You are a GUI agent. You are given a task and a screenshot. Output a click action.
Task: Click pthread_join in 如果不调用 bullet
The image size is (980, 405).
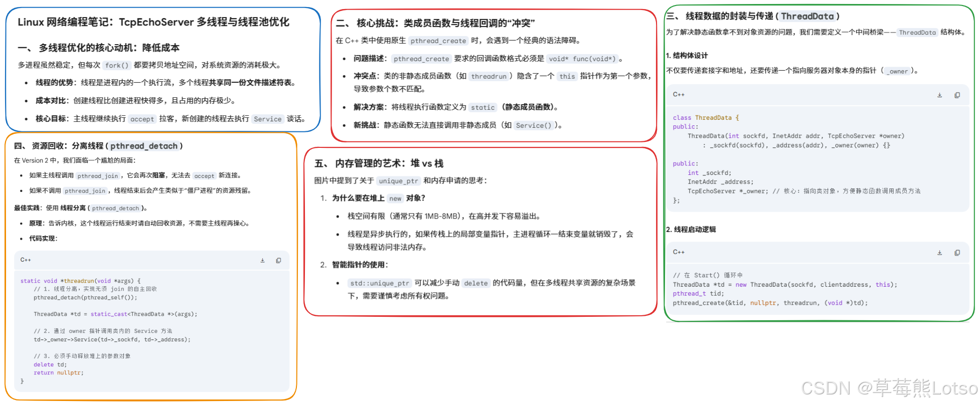click(85, 191)
